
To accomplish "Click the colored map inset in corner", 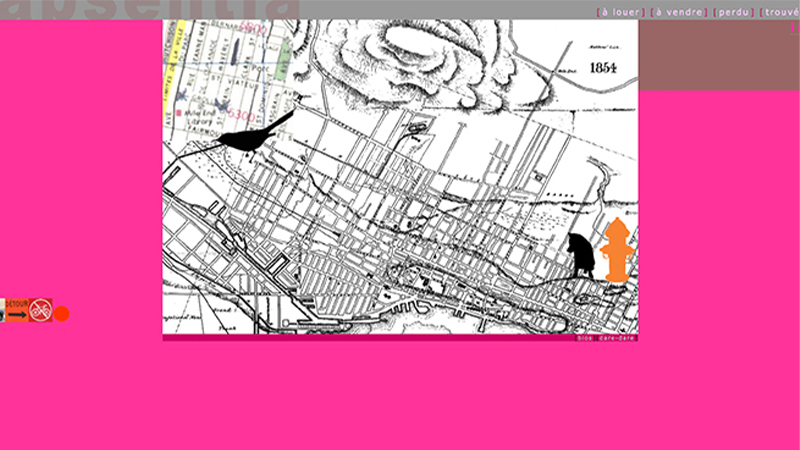I will 228,70.
